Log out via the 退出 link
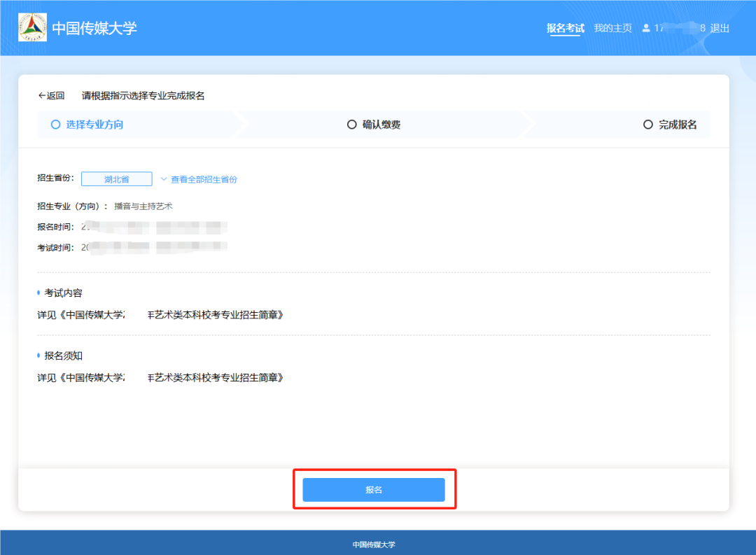The height and width of the screenshot is (555, 756). [x=720, y=29]
